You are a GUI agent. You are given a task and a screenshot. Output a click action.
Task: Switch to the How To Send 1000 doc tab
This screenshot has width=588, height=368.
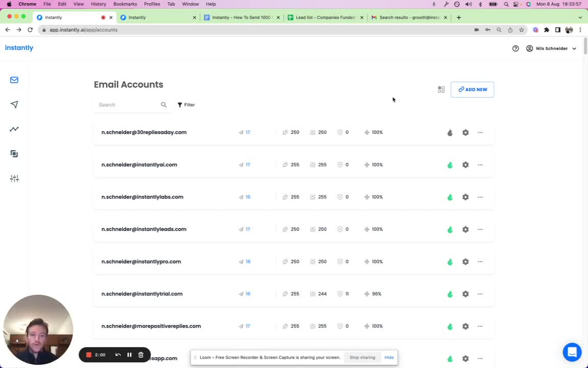[x=241, y=17]
